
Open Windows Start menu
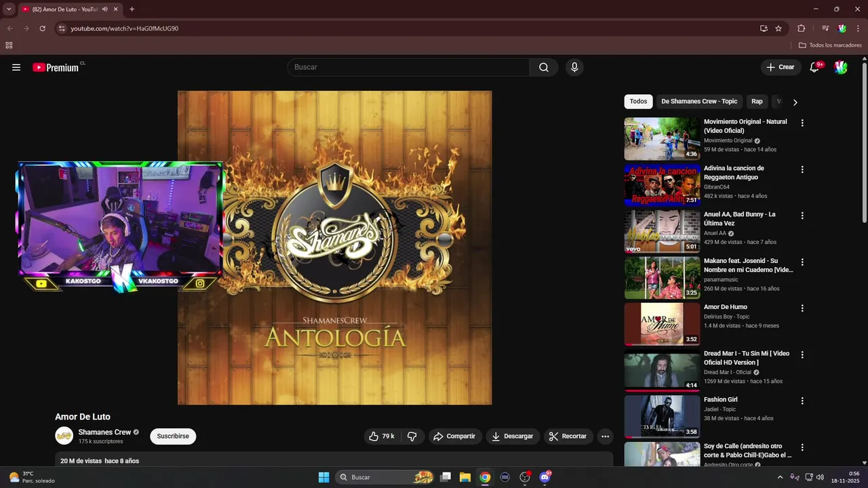pos(324,477)
